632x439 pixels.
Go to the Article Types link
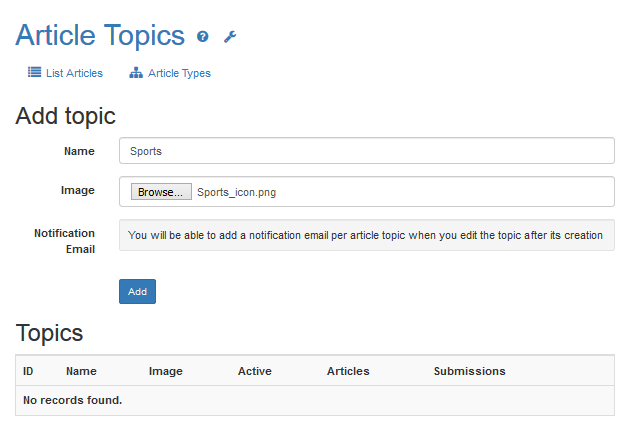coord(179,73)
